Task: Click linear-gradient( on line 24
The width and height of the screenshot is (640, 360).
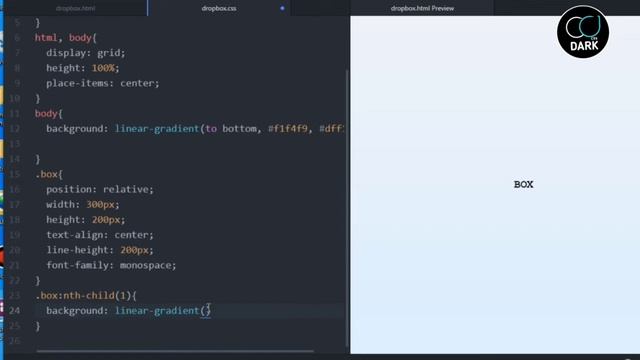Action: coord(159,311)
